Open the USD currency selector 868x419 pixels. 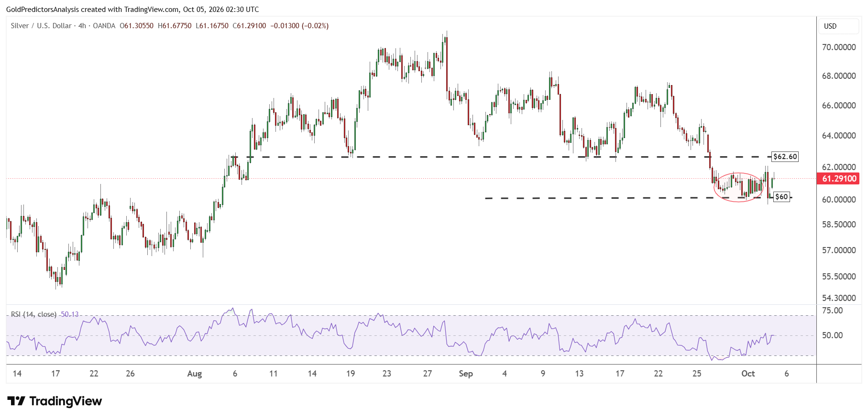pos(839,26)
